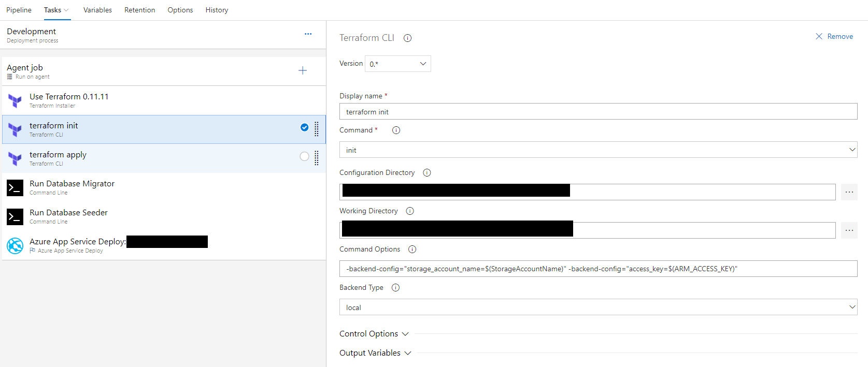Click the Command Options input field

(x=599, y=269)
